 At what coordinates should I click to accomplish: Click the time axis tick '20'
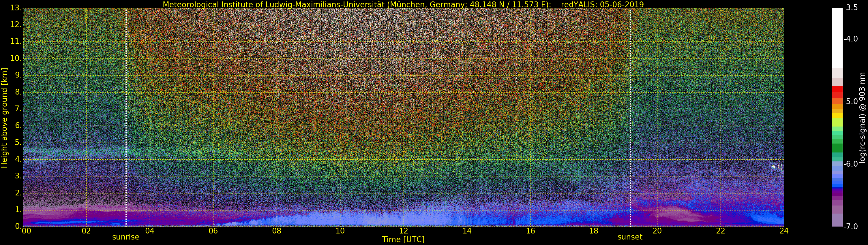(657, 231)
